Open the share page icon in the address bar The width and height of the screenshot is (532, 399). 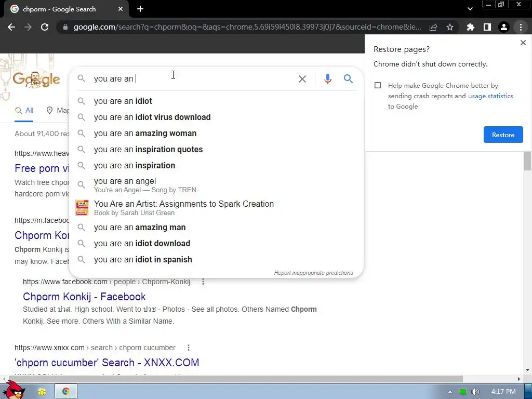(433, 27)
